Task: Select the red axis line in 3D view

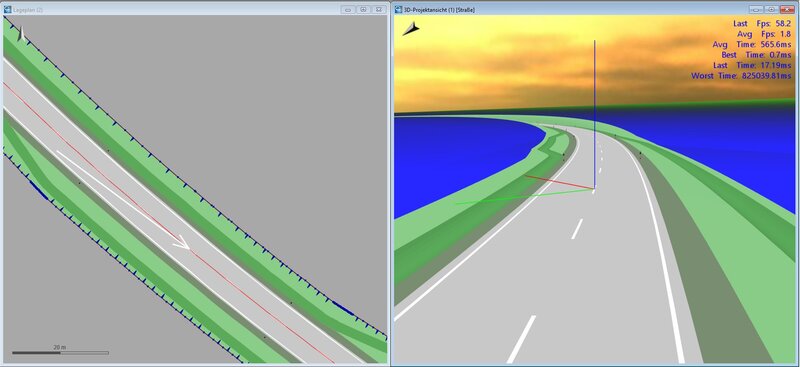Action: (559, 182)
